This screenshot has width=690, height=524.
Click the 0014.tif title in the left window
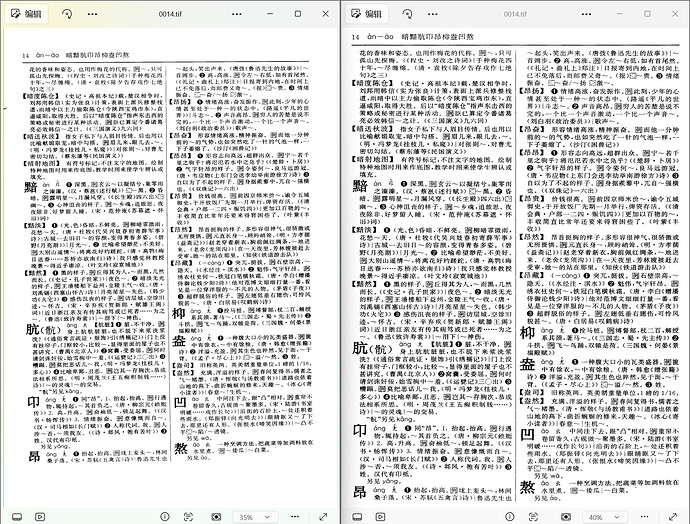170,14
